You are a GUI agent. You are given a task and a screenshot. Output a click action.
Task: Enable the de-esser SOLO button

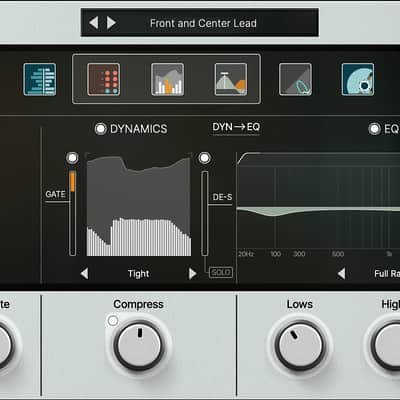(221, 272)
